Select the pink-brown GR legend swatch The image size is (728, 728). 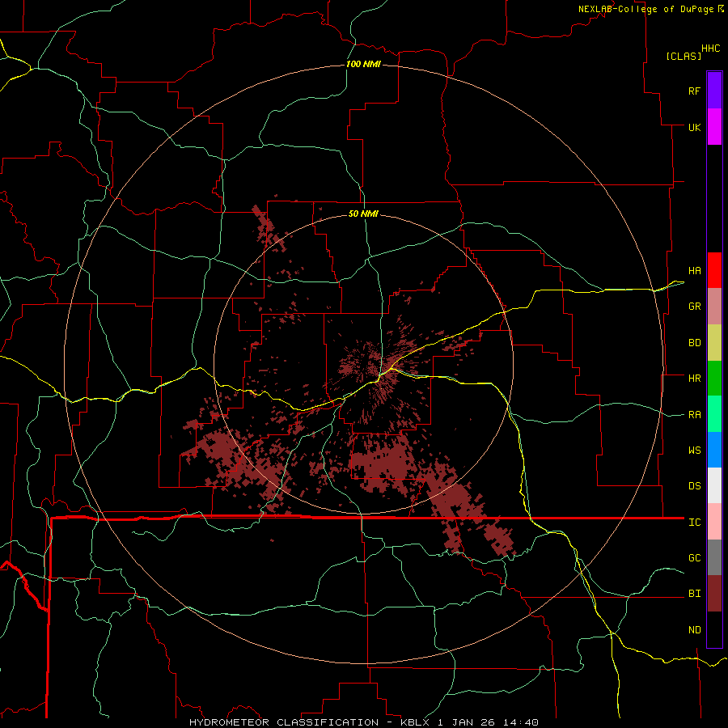[x=714, y=307]
